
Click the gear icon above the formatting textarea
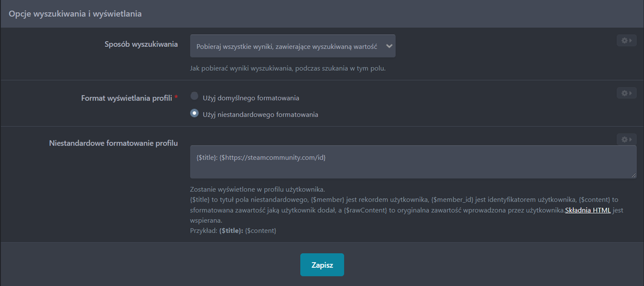(625, 139)
